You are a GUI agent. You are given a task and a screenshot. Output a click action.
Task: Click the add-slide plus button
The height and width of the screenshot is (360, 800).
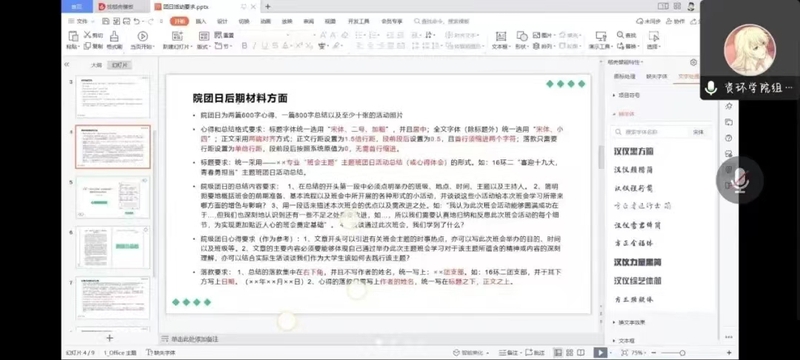coord(109,338)
